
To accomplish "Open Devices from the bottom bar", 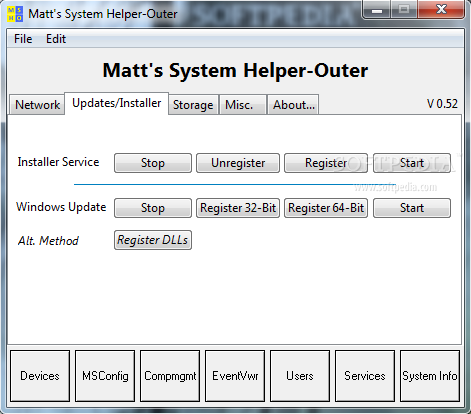I will 40,376.
